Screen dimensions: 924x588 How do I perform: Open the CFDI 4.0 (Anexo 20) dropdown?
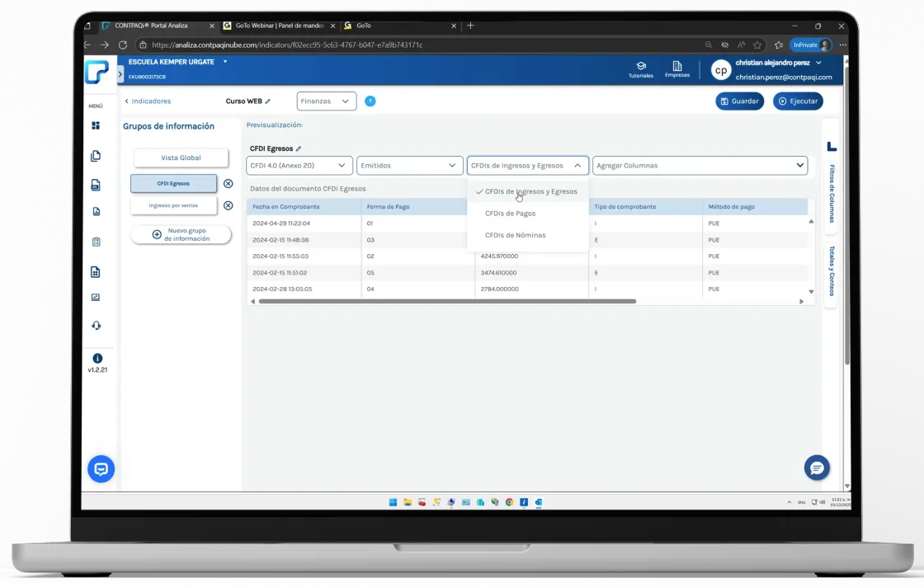[299, 166]
